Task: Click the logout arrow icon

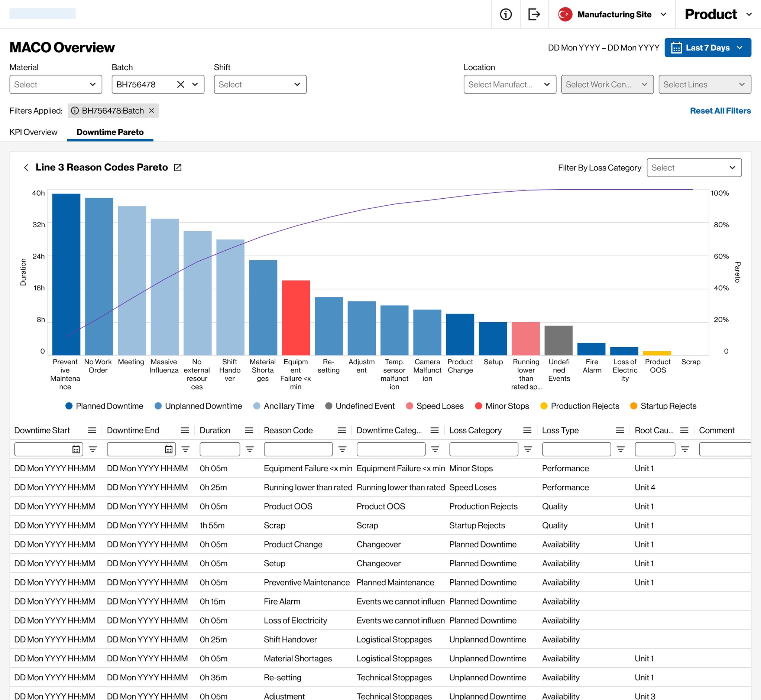Action: pos(534,14)
